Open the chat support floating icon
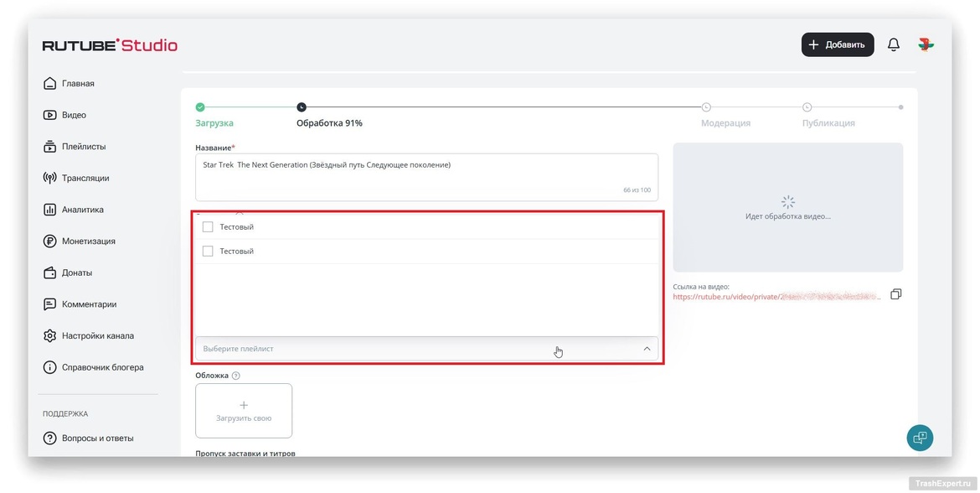Image resolution: width=980 pixels, height=493 pixels. pos(920,438)
